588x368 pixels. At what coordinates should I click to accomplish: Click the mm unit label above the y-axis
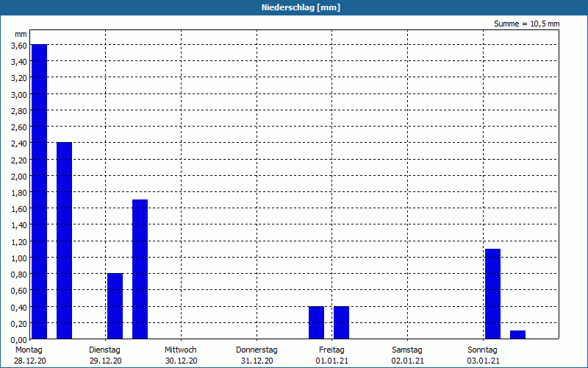[21, 34]
